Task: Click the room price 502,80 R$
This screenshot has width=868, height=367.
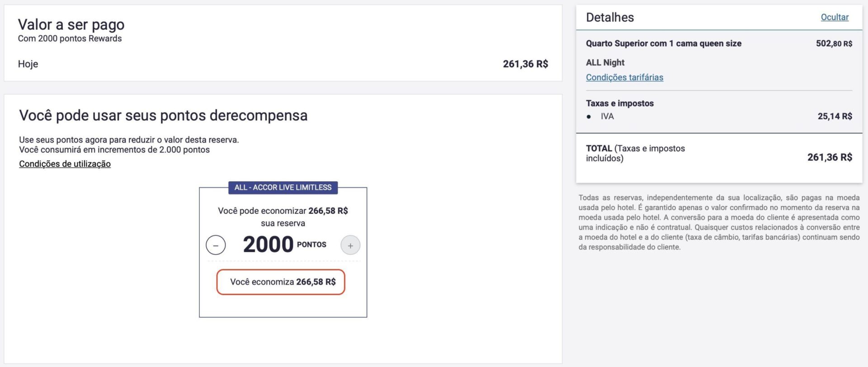Action: pyautogui.click(x=834, y=43)
